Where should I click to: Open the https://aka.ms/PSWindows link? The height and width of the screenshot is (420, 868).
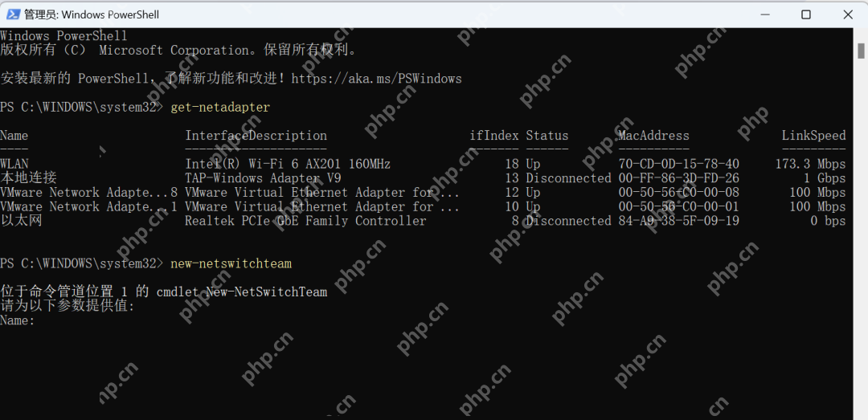(376, 79)
